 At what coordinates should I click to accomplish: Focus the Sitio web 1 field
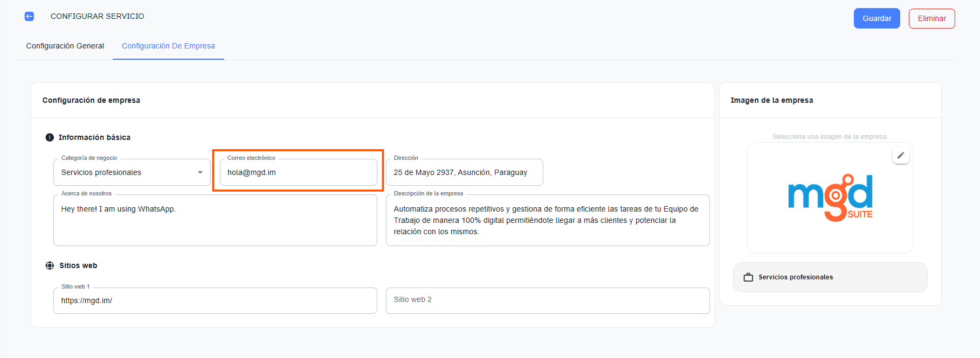click(215, 300)
